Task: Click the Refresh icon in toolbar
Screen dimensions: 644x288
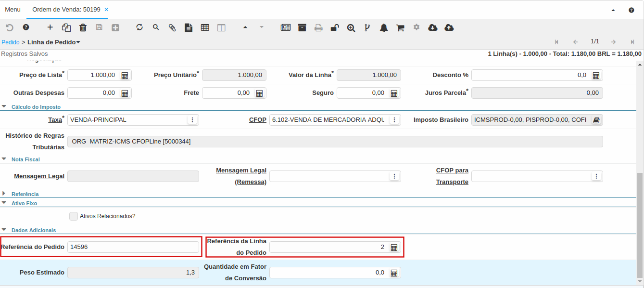Action: [139, 27]
